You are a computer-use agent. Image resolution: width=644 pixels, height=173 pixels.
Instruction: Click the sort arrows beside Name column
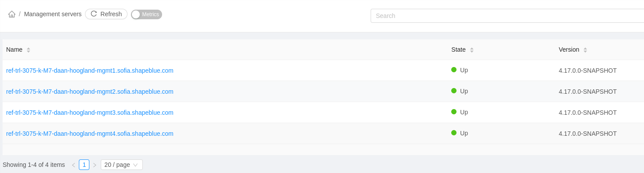[x=28, y=50]
